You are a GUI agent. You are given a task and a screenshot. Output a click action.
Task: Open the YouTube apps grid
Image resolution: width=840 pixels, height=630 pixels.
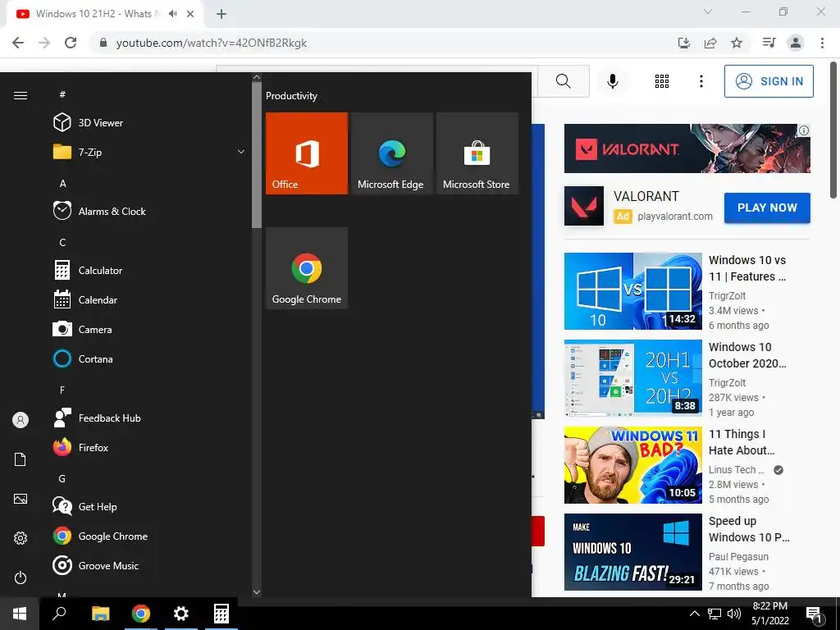pyautogui.click(x=662, y=81)
